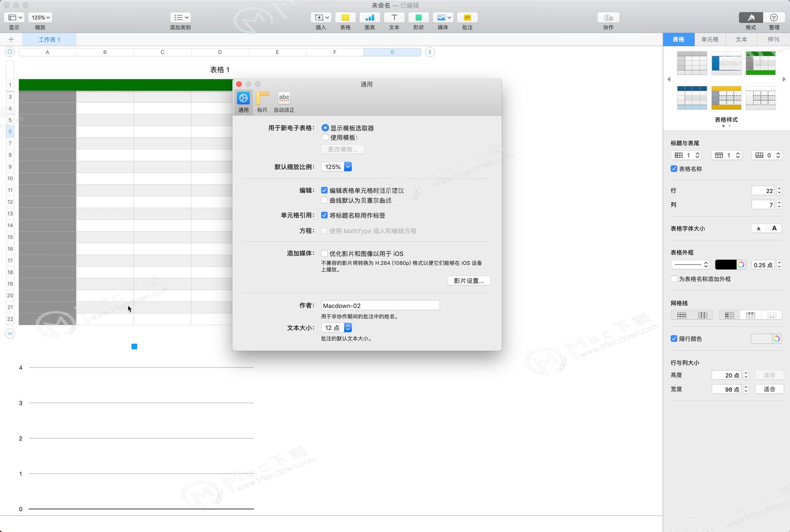Viewport: 790px width, 532px height.
Task: Click the Comment (批注) toolbar icon
Action: coord(467,18)
